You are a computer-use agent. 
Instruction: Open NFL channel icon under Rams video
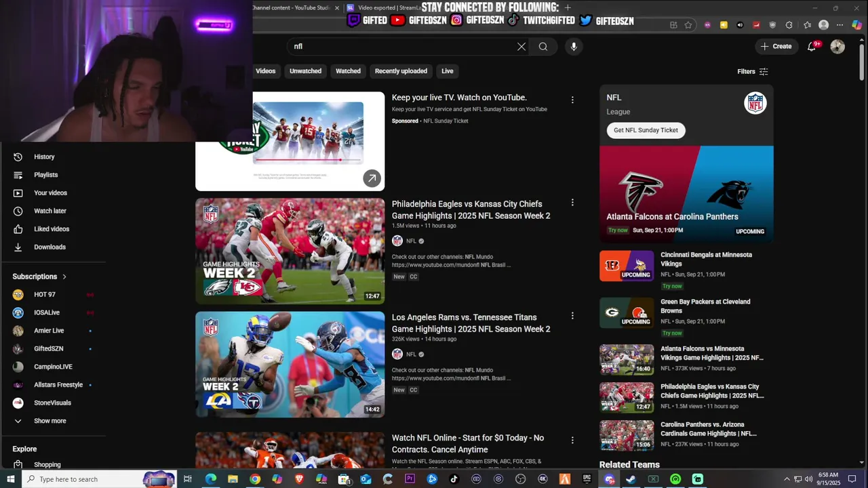397,354
